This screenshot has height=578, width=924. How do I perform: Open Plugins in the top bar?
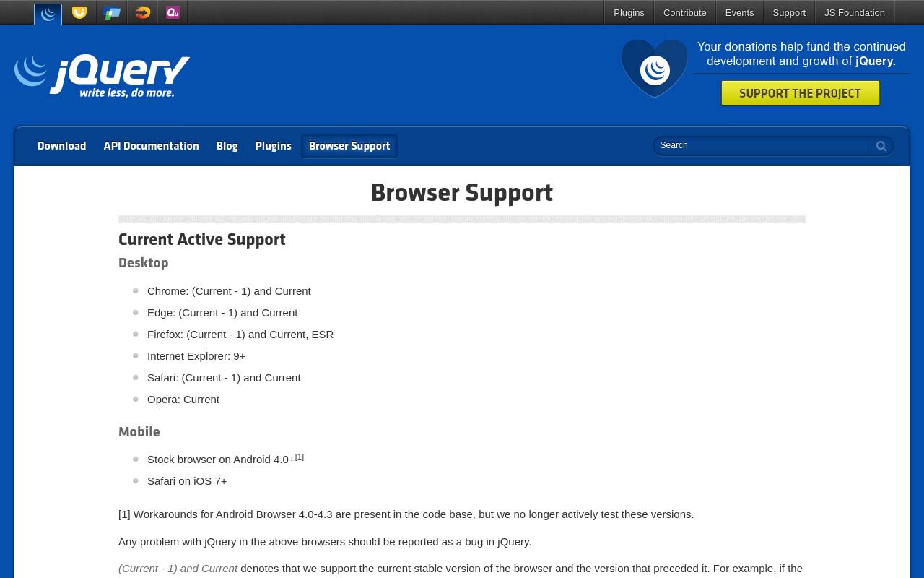[x=629, y=13]
